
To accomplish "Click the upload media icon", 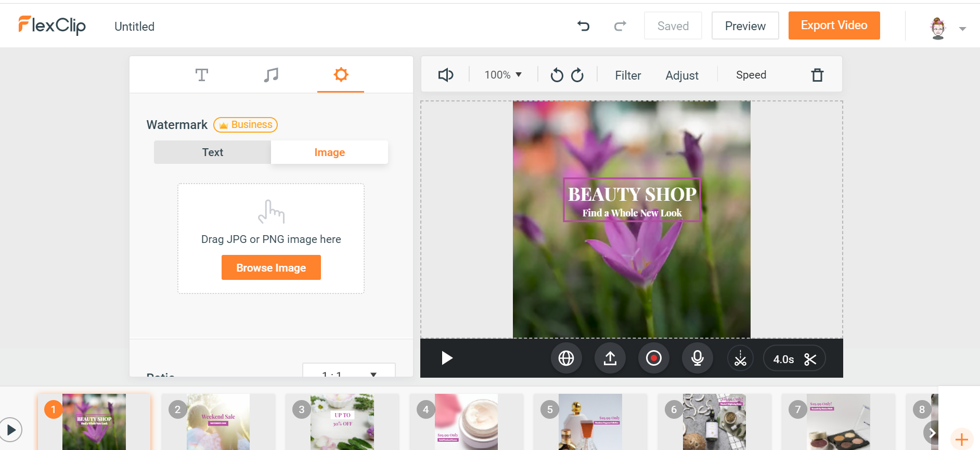I will pyautogui.click(x=610, y=358).
